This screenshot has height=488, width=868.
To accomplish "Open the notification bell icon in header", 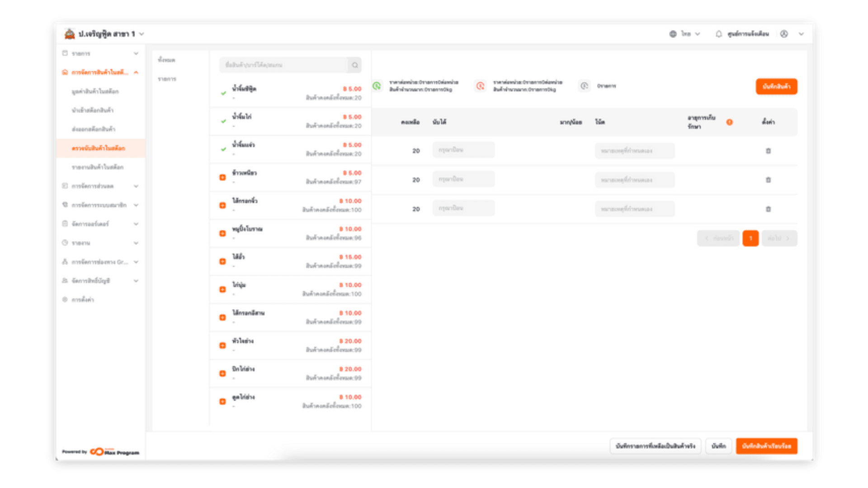I will [x=718, y=34].
